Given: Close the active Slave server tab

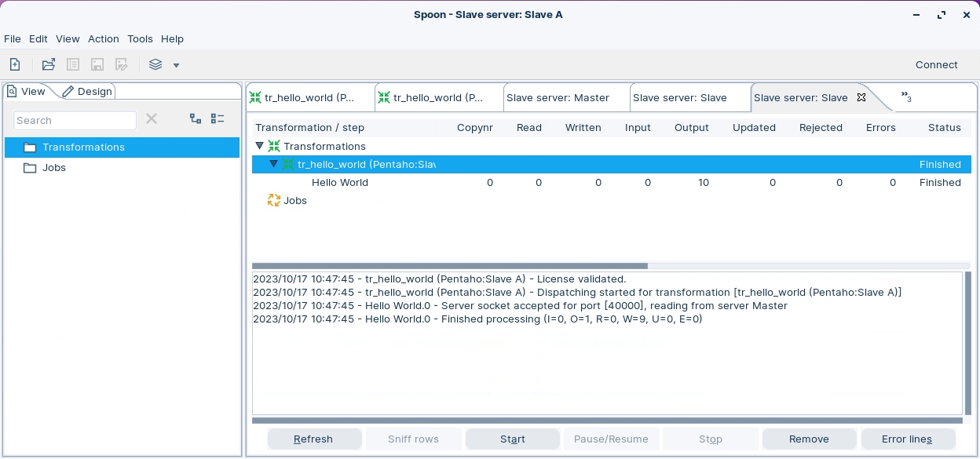Looking at the screenshot, I should coord(861,97).
